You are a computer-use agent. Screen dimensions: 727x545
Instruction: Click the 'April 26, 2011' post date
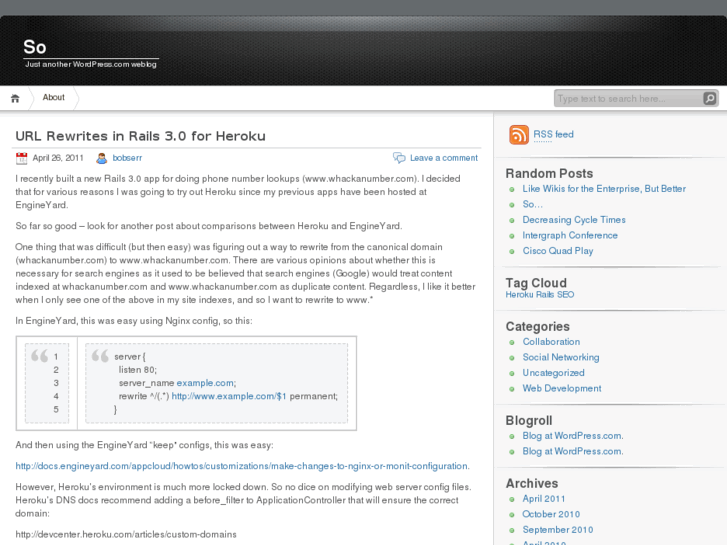point(58,158)
